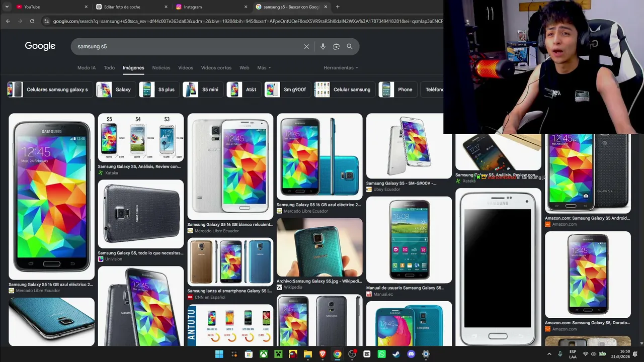Screen dimensions: 644x362
Task: Expand the Herramientas tools dropdown
Action: coord(341,68)
